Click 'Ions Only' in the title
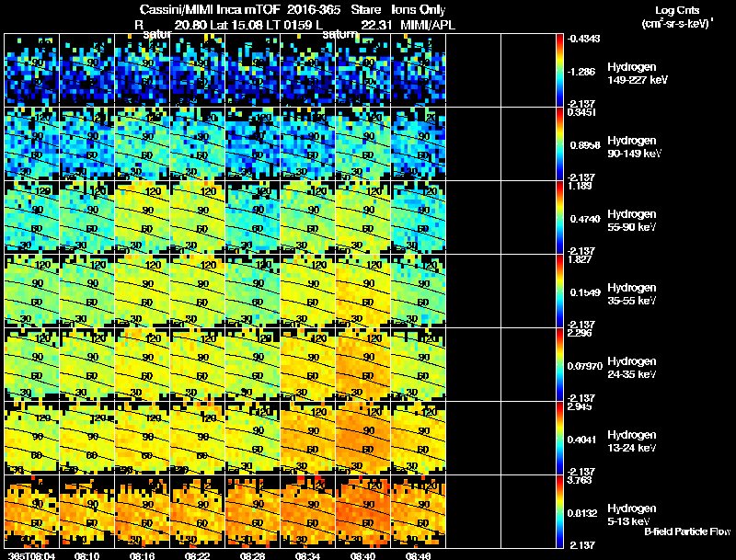The height and width of the screenshot is (560, 736). tap(419, 9)
